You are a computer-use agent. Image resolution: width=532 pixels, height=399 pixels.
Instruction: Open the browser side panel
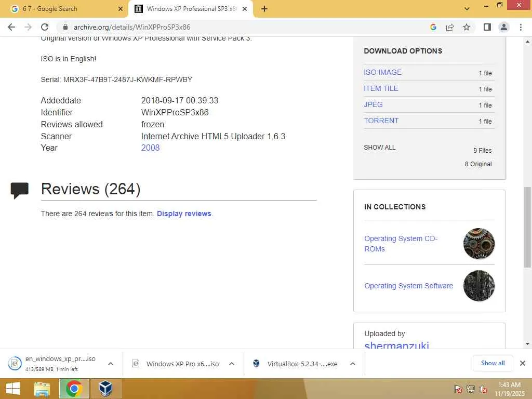tap(487, 27)
